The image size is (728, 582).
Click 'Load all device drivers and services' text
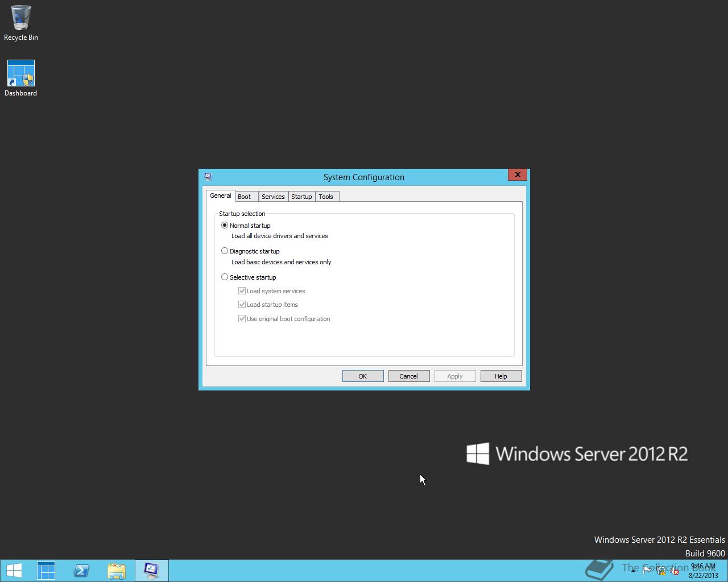(x=280, y=236)
